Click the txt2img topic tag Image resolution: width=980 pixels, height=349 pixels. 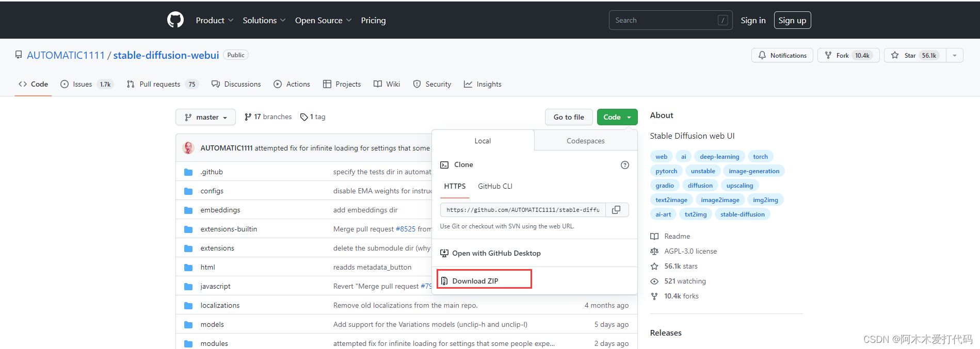point(696,214)
